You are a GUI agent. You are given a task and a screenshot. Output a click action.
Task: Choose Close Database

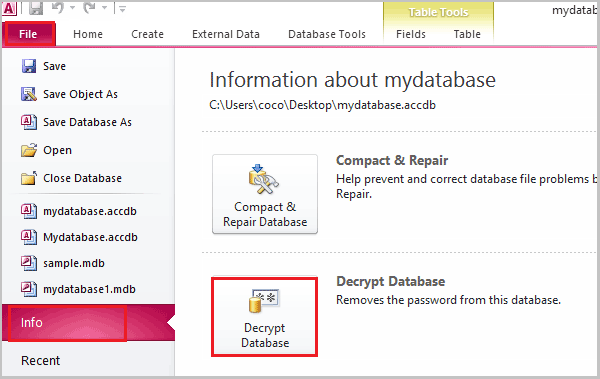(x=82, y=178)
